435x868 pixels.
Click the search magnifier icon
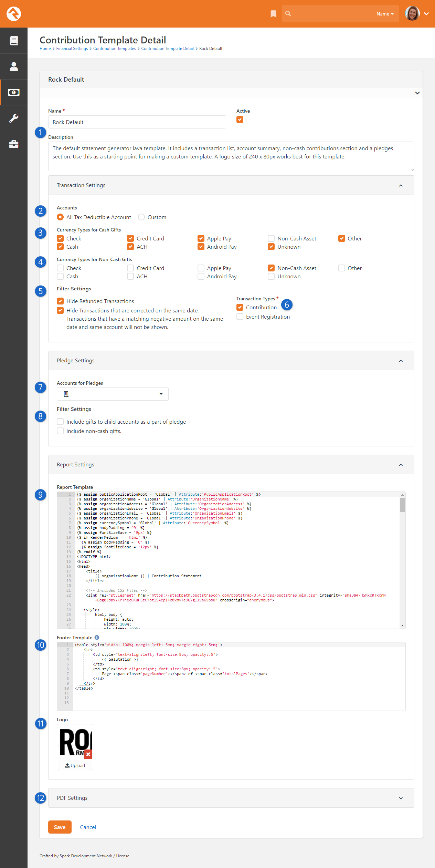point(288,13)
